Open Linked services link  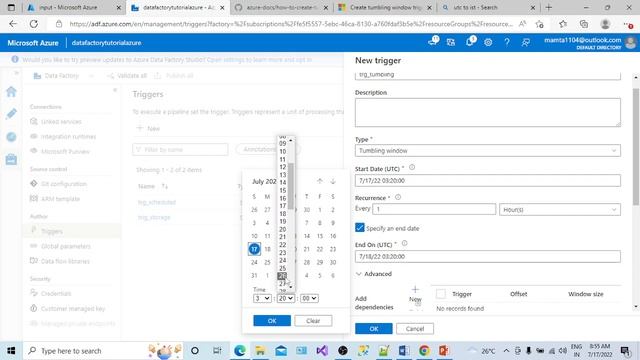[x=61, y=122]
